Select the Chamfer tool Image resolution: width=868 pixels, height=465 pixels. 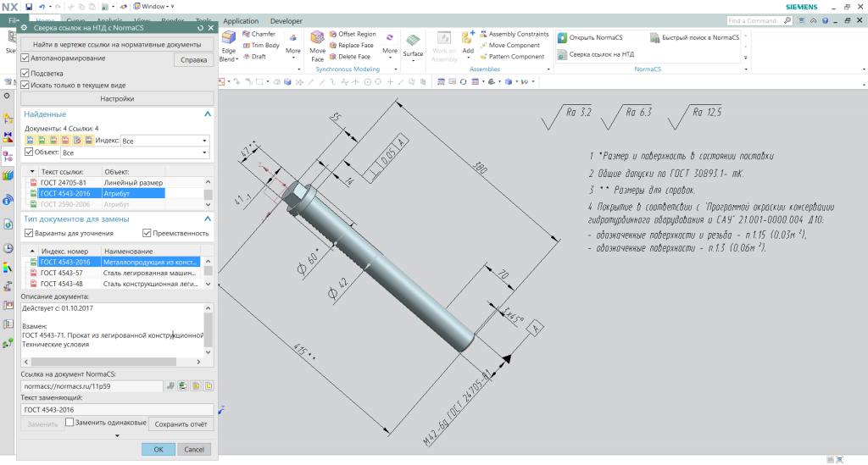click(x=259, y=34)
